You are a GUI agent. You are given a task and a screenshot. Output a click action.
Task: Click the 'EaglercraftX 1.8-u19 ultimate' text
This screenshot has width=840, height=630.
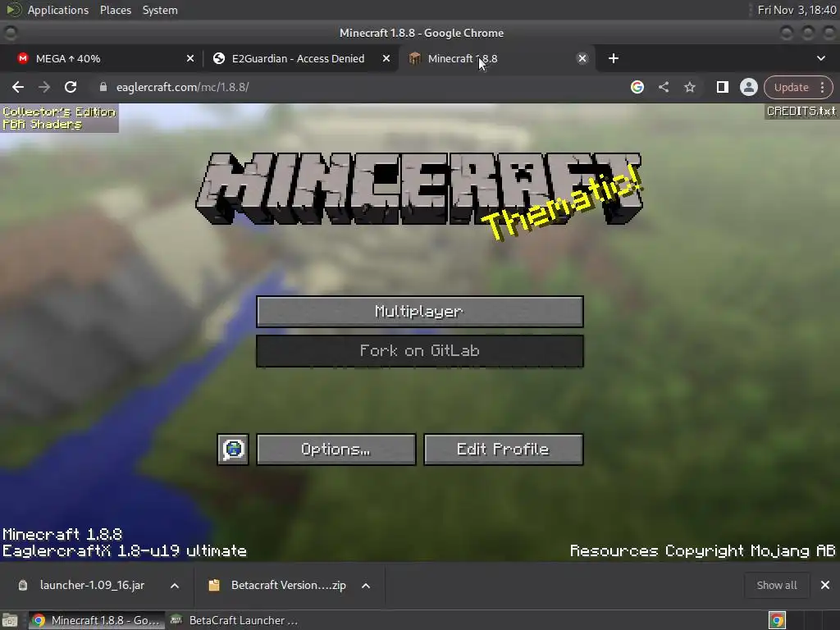(x=125, y=550)
